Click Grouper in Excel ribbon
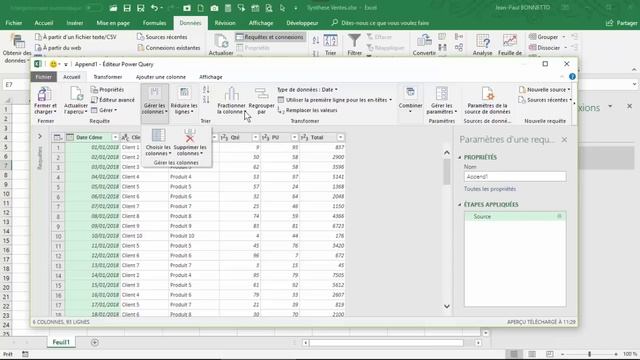Viewport: 640px width, 360px height. [547, 37]
